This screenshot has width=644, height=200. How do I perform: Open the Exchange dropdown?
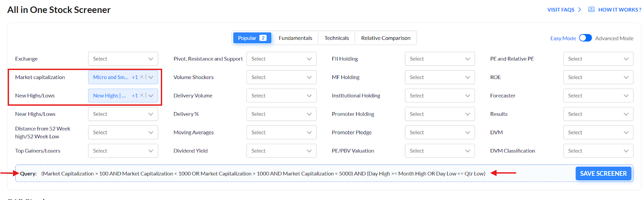tap(123, 59)
